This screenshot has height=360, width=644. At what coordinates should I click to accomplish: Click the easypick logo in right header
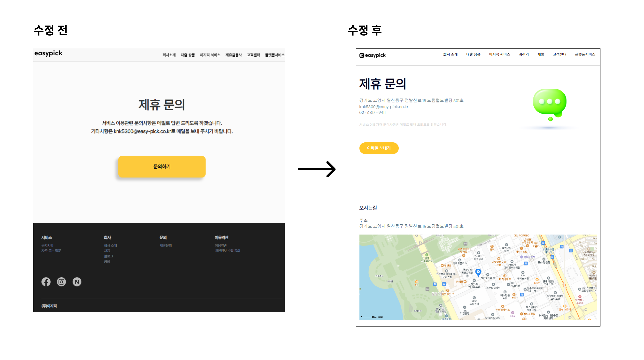373,55
